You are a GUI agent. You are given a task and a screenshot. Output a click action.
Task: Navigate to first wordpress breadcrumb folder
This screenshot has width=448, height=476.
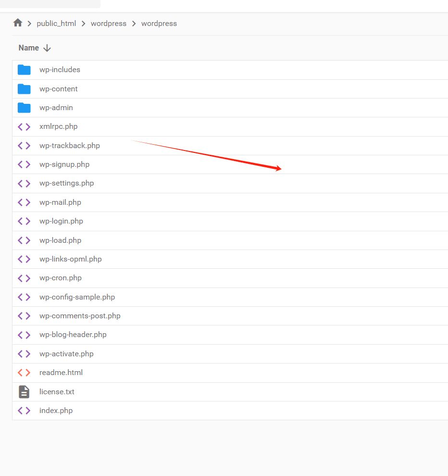pos(109,24)
